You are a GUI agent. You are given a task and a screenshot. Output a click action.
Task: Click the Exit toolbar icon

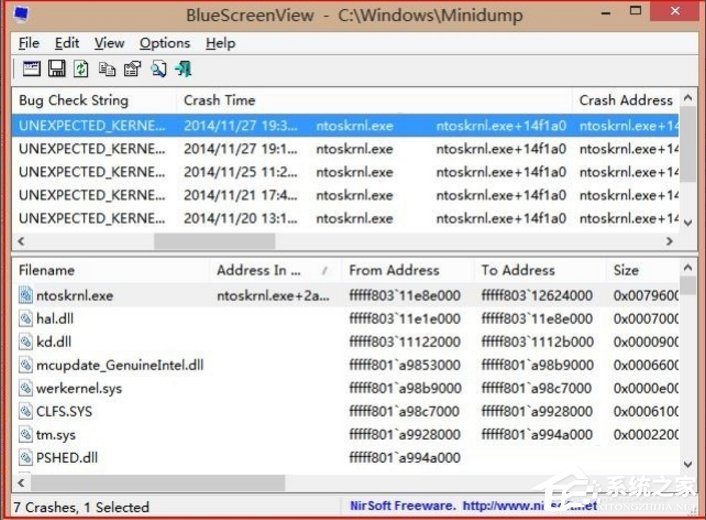pos(183,68)
